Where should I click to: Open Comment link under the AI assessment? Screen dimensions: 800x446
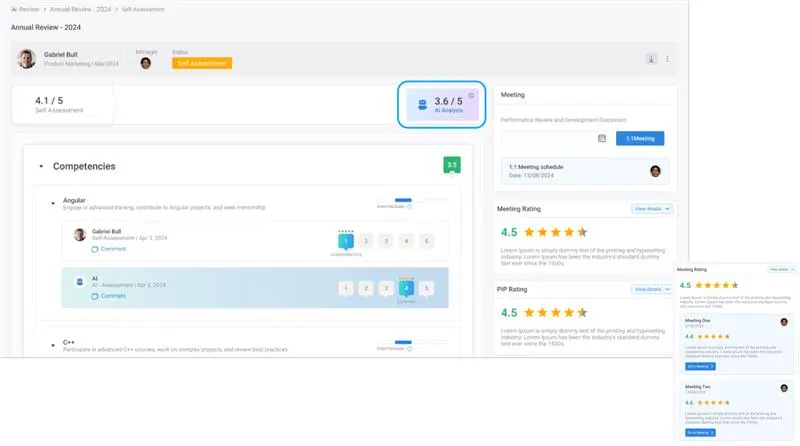[x=109, y=296]
